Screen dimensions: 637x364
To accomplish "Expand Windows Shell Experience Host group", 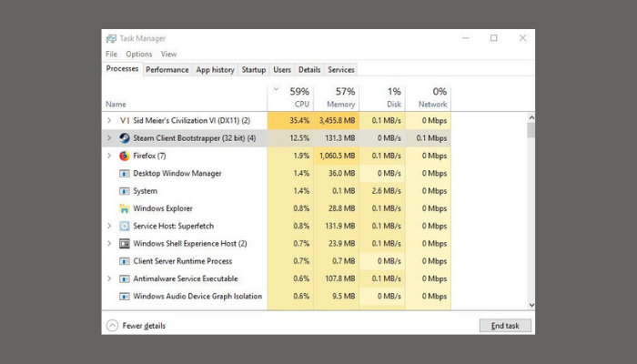I will [109, 243].
